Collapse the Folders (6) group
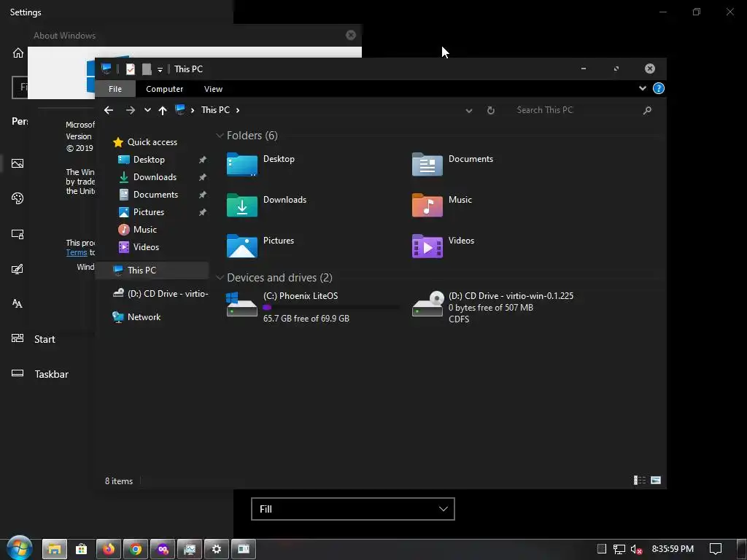The image size is (747, 560). click(220, 136)
